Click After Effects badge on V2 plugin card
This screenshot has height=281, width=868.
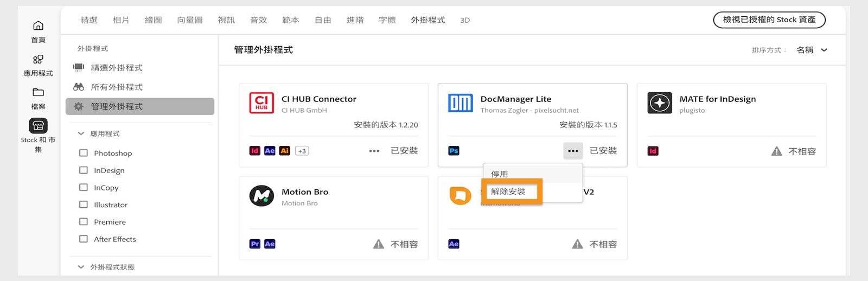tap(454, 244)
